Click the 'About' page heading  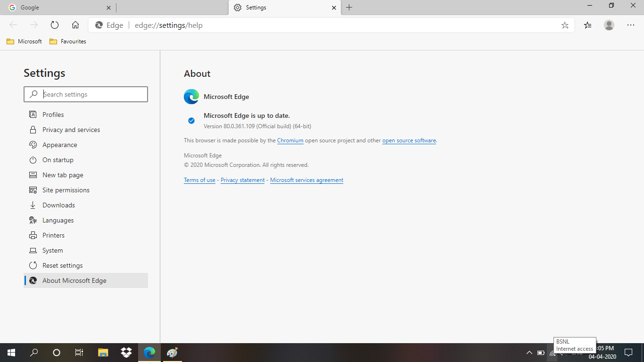coord(197,74)
